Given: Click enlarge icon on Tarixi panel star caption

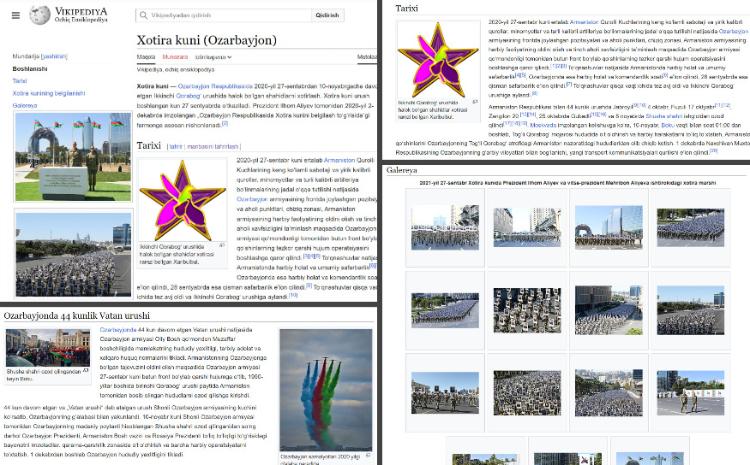Looking at the screenshot, I should point(475,101).
